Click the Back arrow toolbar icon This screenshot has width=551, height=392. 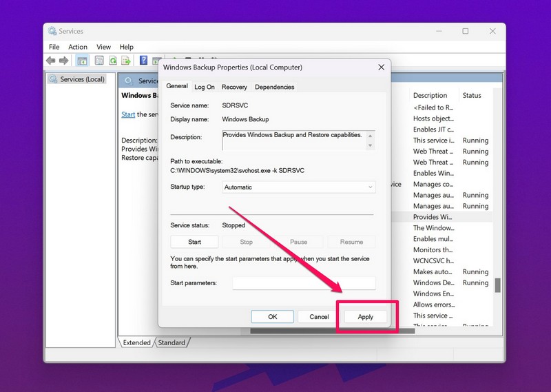51,61
